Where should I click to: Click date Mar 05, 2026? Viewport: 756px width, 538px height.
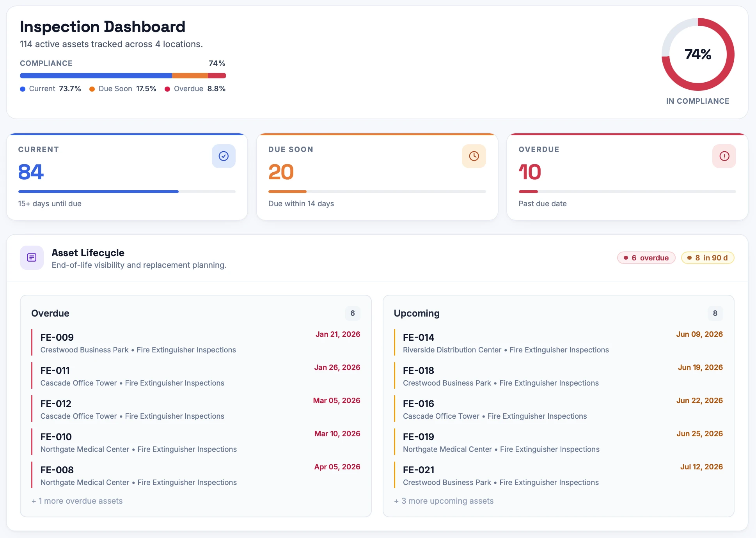point(337,401)
